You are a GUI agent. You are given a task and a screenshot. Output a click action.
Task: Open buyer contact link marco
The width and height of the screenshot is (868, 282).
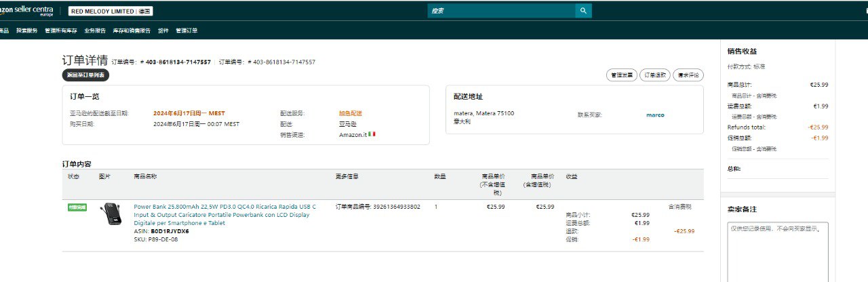pyautogui.click(x=655, y=115)
